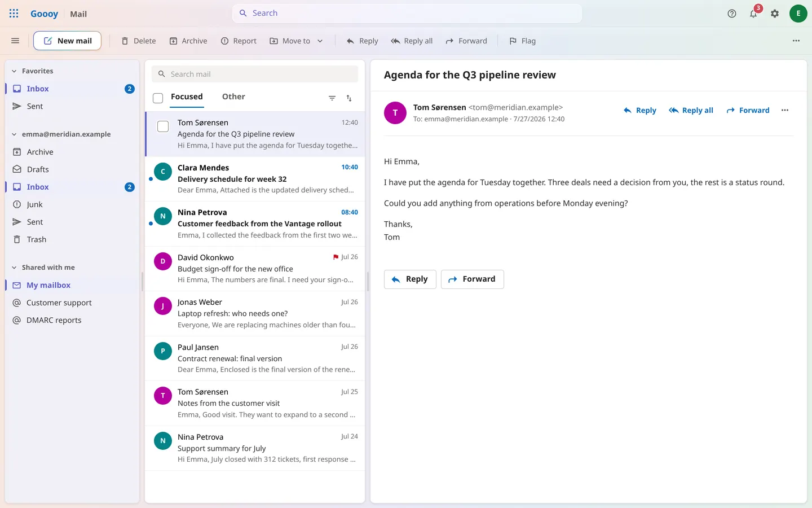
Task: Compose with the New mail button
Action: coord(68,41)
